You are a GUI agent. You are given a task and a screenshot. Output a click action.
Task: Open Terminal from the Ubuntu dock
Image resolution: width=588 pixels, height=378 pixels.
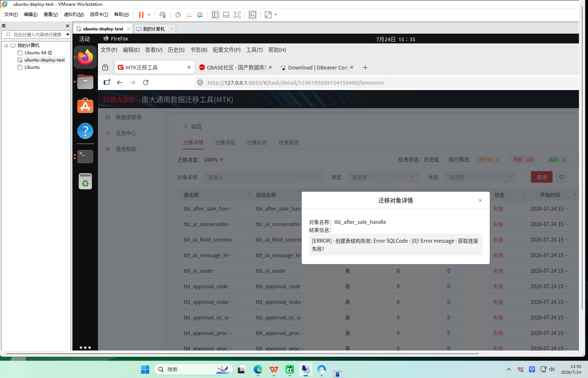click(85, 157)
